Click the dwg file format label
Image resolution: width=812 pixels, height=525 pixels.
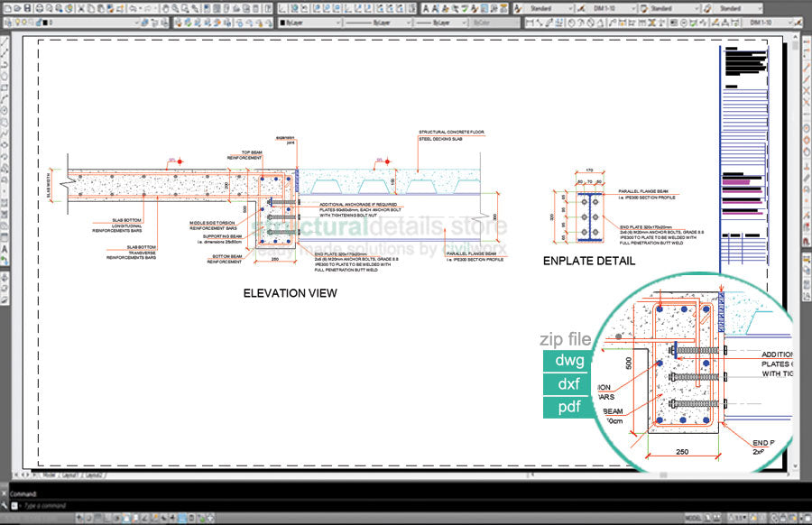tap(569, 361)
